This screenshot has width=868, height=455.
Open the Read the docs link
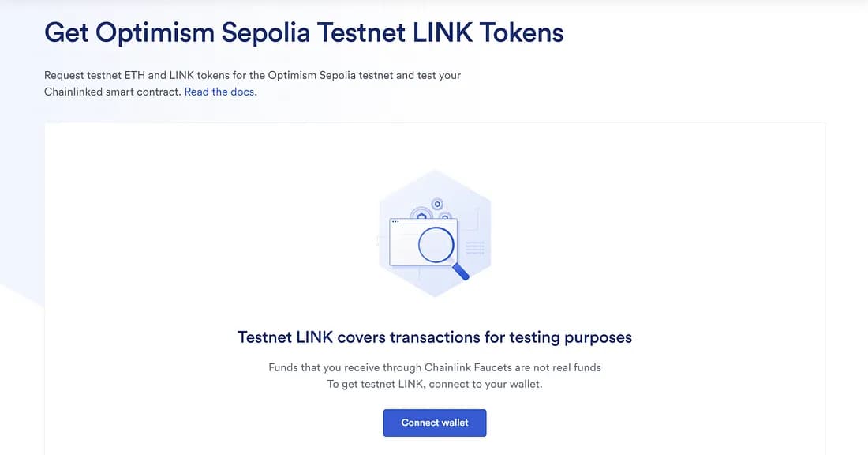coord(220,92)
